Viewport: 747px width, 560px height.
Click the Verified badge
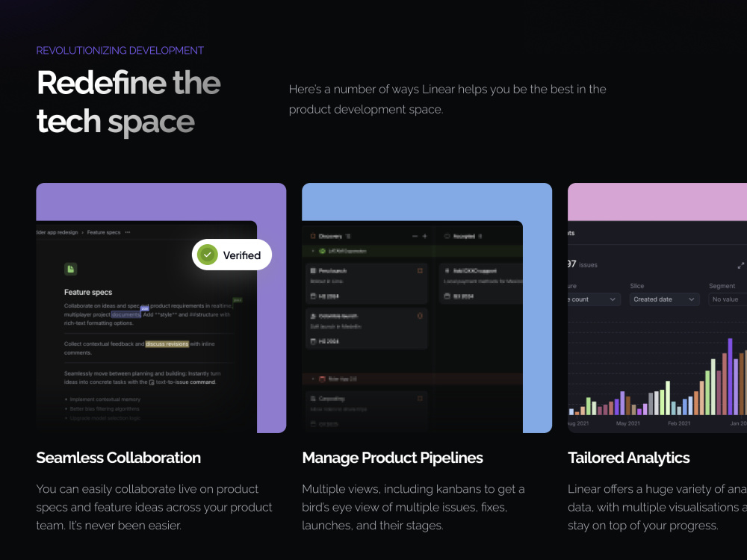click(x=232, y=255)
